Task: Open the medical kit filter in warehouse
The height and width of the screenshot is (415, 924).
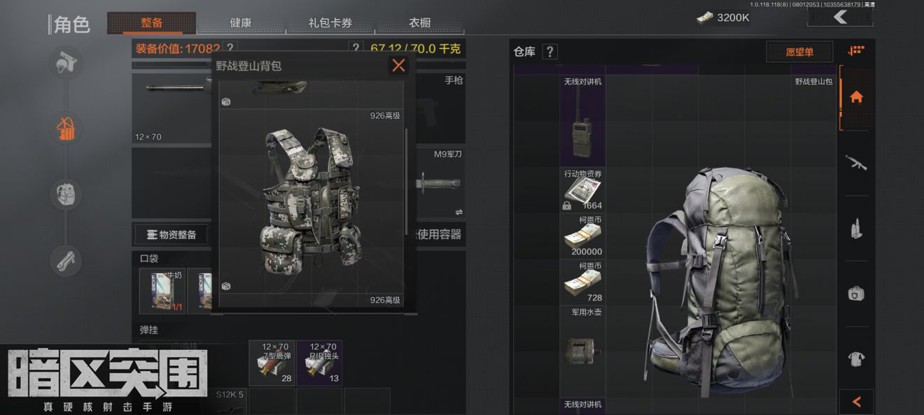Action: (x=856, y=294)
